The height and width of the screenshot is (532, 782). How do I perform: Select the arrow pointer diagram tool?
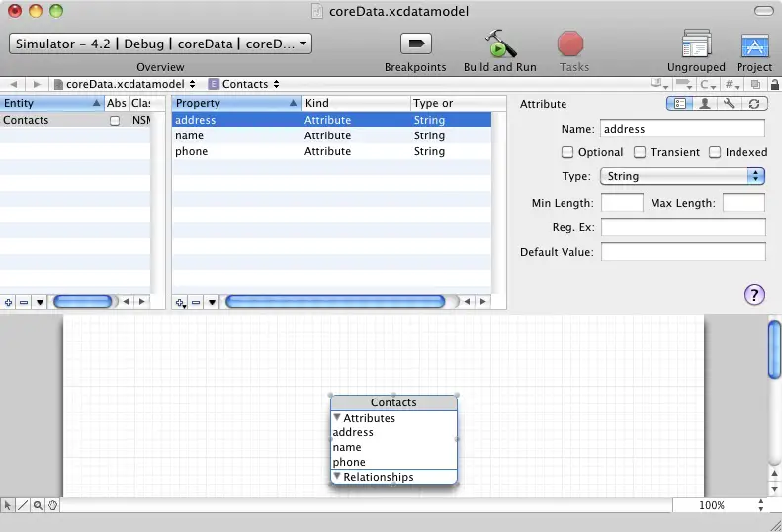[8, 505]
